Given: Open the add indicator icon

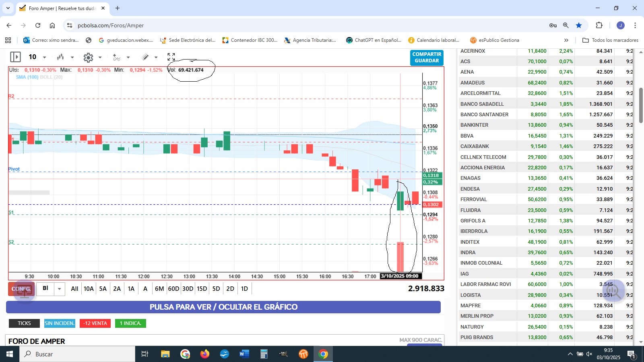Looking at the screenshot, I should (116, 58).
